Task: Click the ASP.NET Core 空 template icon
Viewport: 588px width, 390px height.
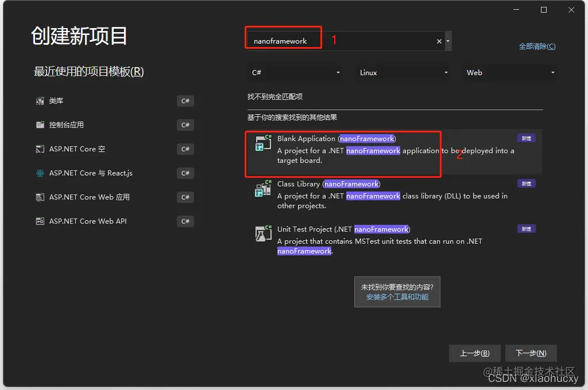Action: coord(39,149)
